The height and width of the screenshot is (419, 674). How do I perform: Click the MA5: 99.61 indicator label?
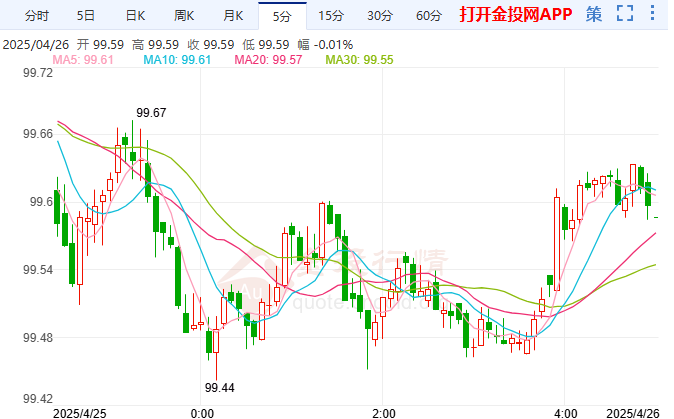point(83,60)
